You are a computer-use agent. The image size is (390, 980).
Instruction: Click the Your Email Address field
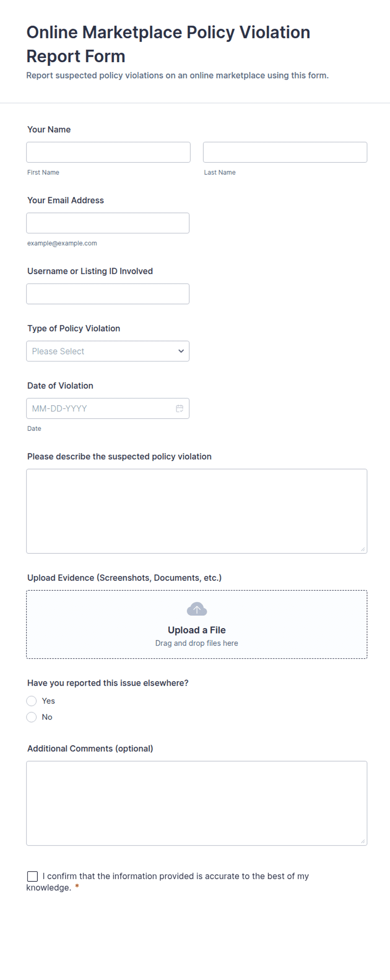(x=108, y=223)
